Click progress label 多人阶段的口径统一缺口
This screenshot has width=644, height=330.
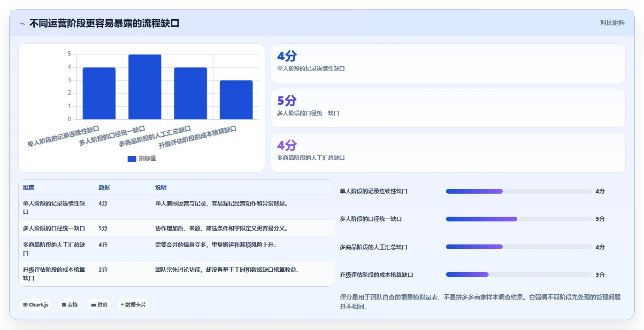371,219
